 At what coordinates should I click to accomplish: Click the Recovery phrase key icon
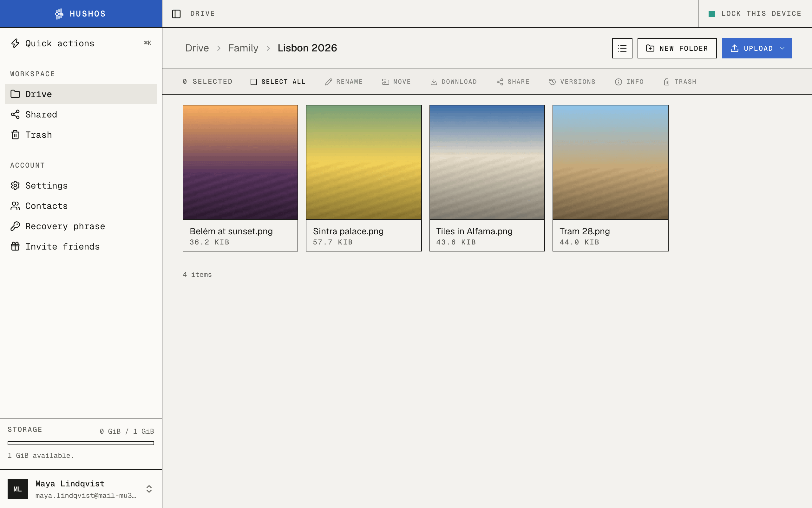pyautogui.click(x=15, y=226)
